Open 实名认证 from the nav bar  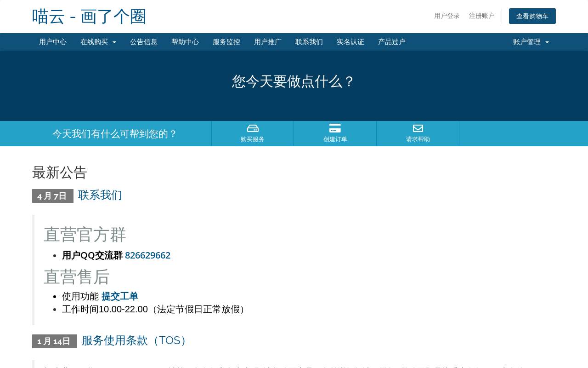351,42
